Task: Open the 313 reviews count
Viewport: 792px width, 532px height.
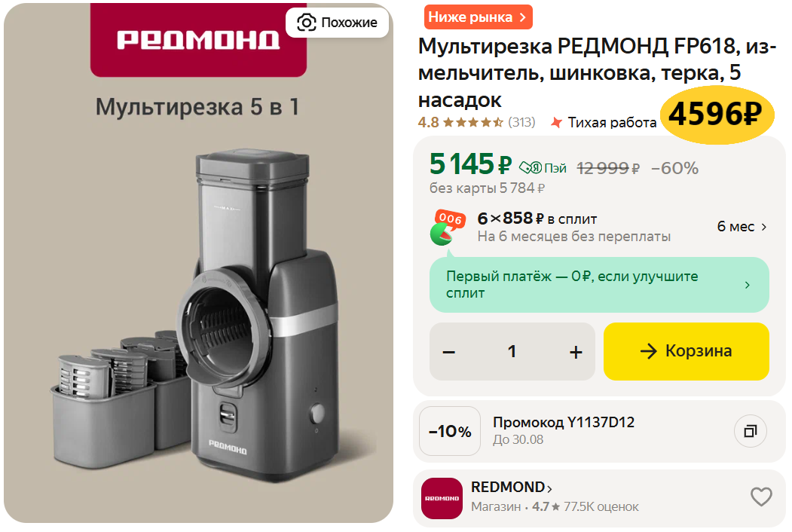Action: click(x=521, y=122)
